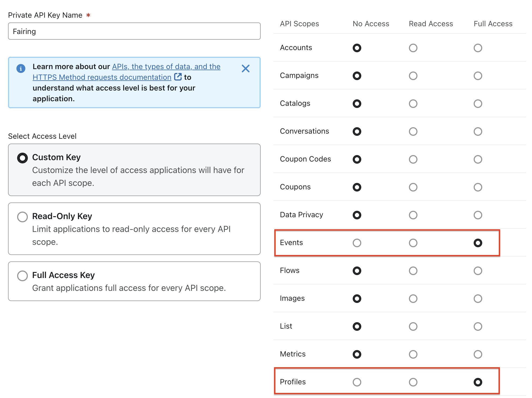Image resolution: width=532 pixels, height=398 pixels.
Task: Set Catalogs scope to Read Access
Action: point(413,104)
